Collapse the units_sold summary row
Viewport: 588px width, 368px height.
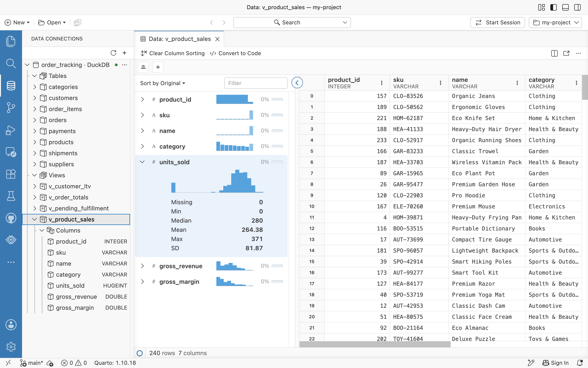pyautogui.click(x=142, y=162)
